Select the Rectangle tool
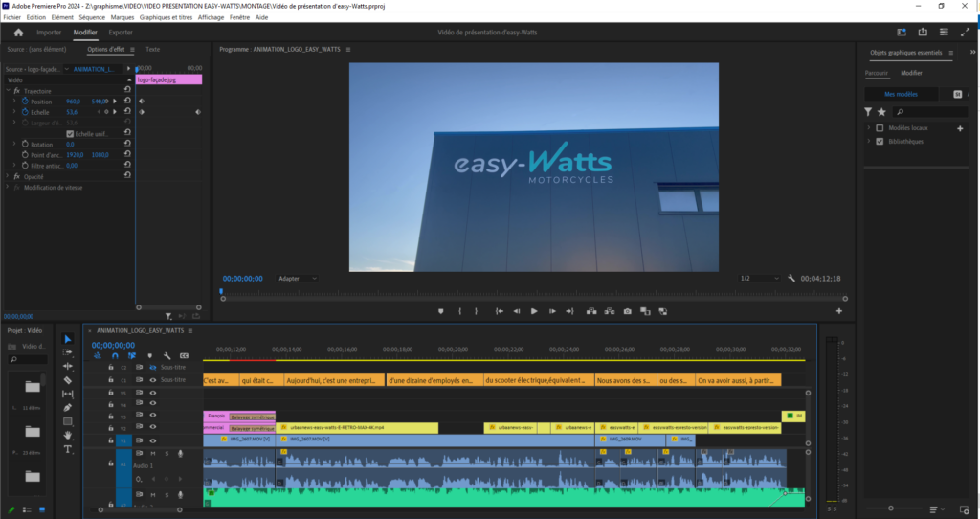980x519 pixels. coord(68,421)
